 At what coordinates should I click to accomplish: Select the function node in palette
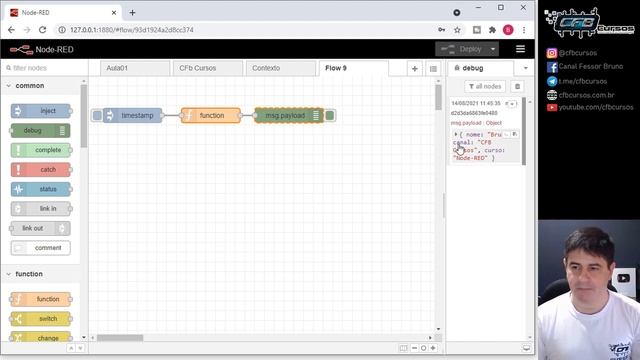[x=40, y=299]
